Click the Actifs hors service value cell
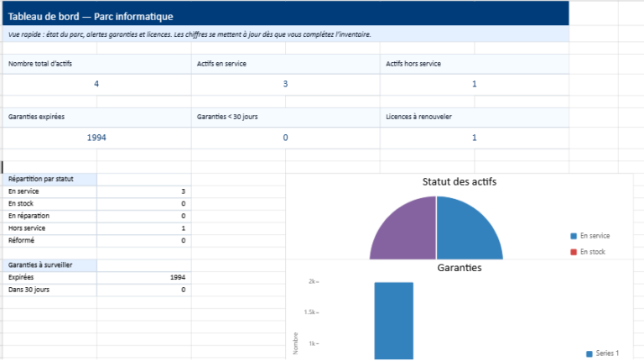Image resolution: width=644 pixels, height=361 pixels. tap(475, 84)
